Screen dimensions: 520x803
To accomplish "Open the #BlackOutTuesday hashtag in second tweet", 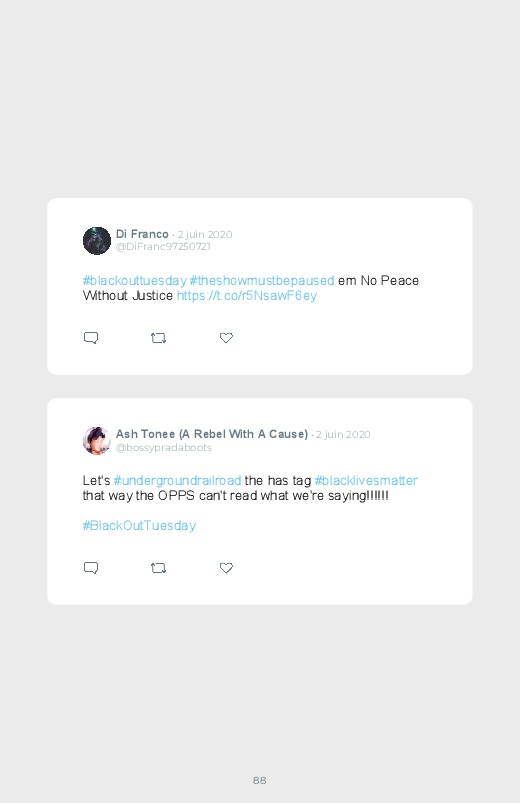I will pyautogui.click(x=139, y=525).
